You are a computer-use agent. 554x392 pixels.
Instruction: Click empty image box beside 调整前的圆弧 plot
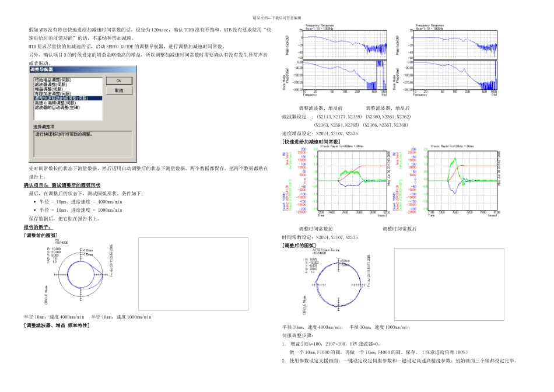(193, 274)
